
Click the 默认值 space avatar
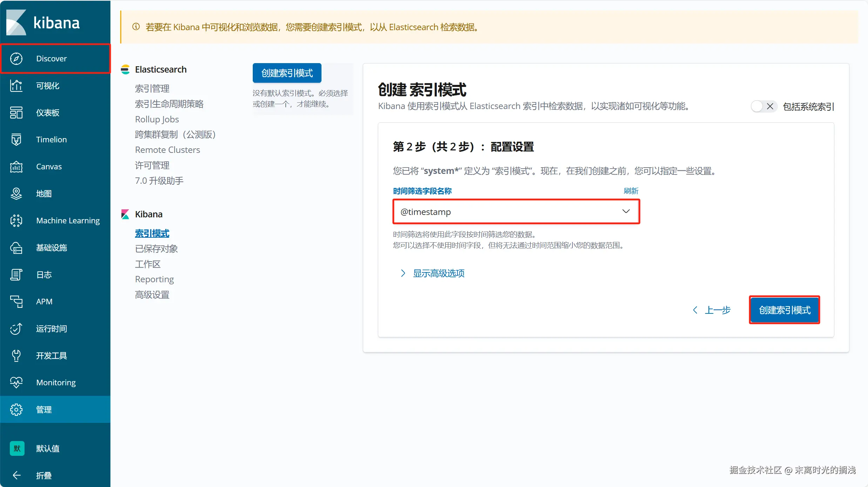[17, 448]
